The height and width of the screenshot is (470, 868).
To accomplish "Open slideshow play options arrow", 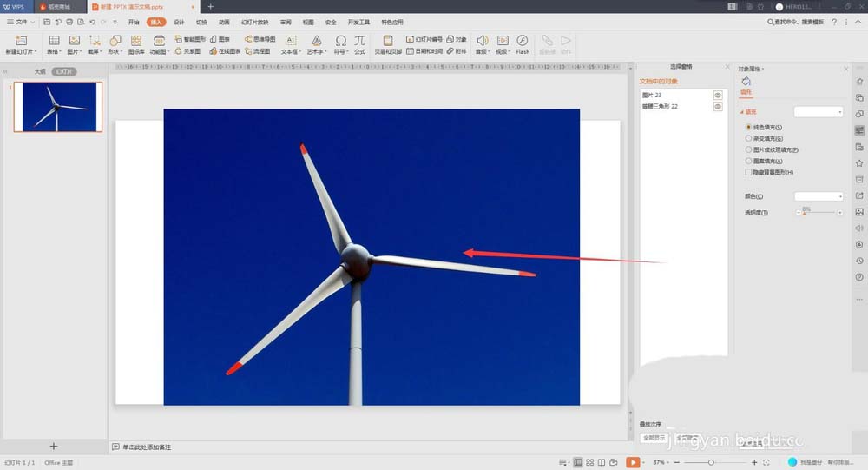I will point(643,462).
